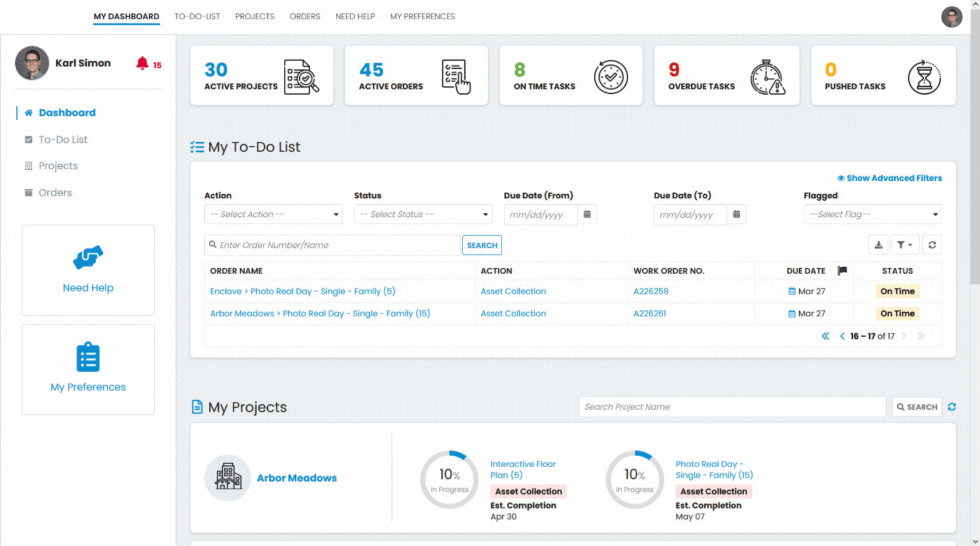Click the Order Number/Name search field
Screen dimensions: 980x546
tap(332, 245)
